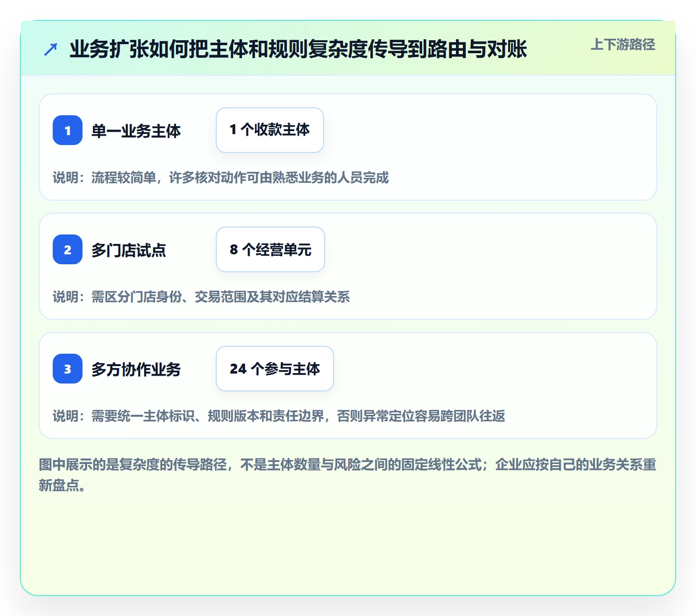Select the 单一业务主体 heading
Image resolution: width=696 pixels, height=616 pixels.
(x=136, y=131)
